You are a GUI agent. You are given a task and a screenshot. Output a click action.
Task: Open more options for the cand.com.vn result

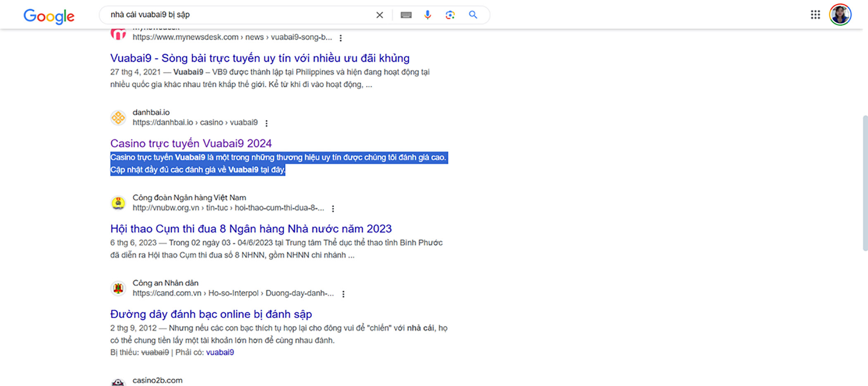click(x=343, y=294)
